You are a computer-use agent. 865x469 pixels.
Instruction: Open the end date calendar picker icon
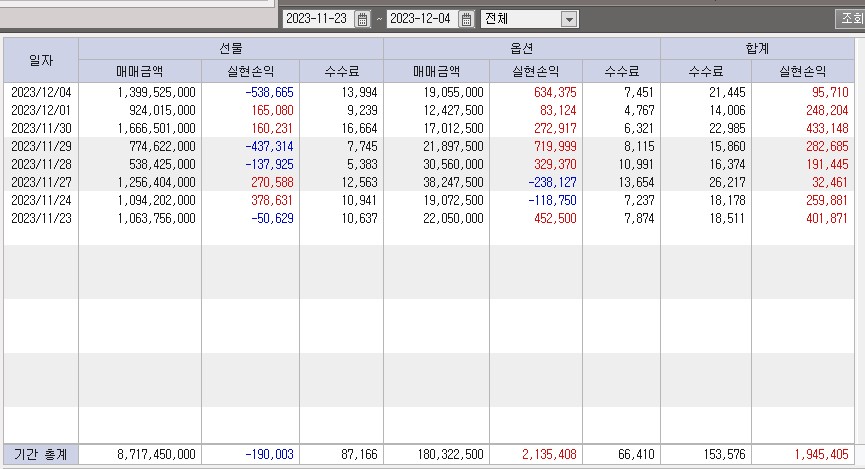(466, 19)
